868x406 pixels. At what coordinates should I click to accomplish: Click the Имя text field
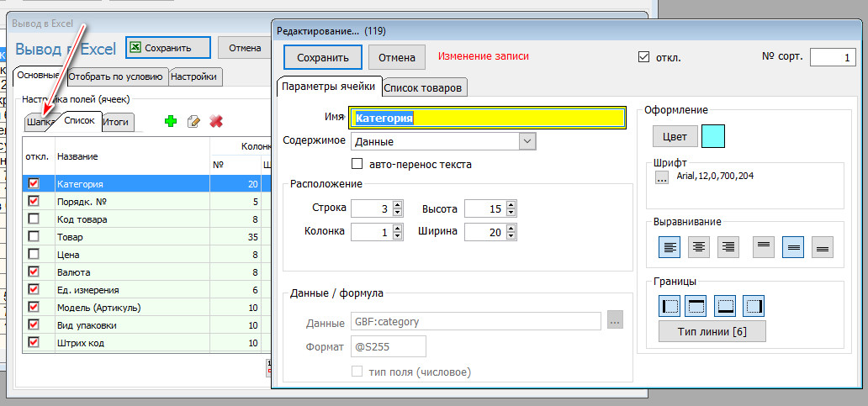(488, 119)
